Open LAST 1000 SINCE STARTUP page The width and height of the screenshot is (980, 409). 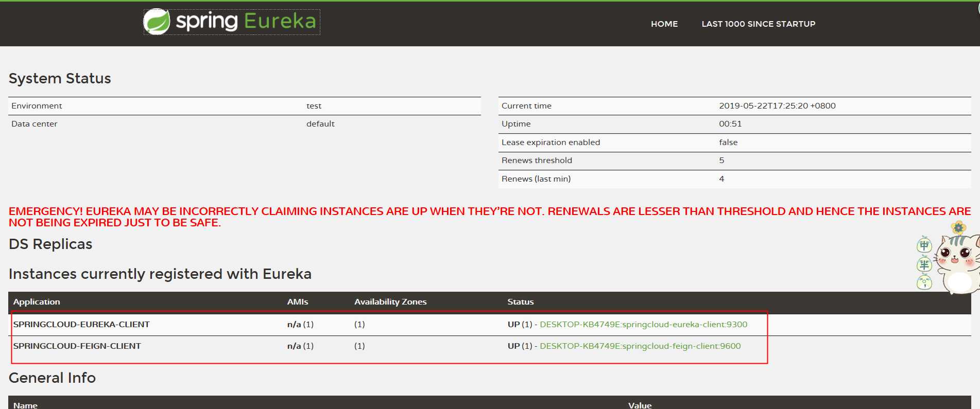pyautogui.click(x=758, y=24)
